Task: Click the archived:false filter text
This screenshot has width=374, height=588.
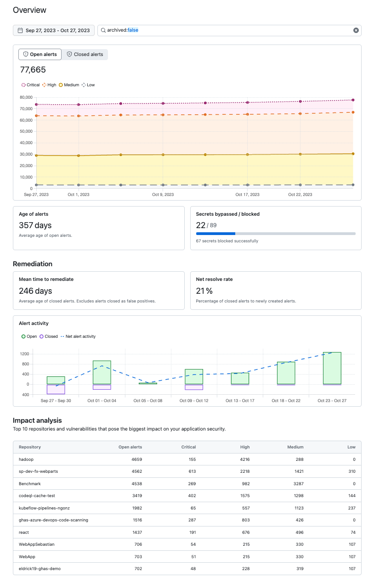Action: tap(123, 30)
